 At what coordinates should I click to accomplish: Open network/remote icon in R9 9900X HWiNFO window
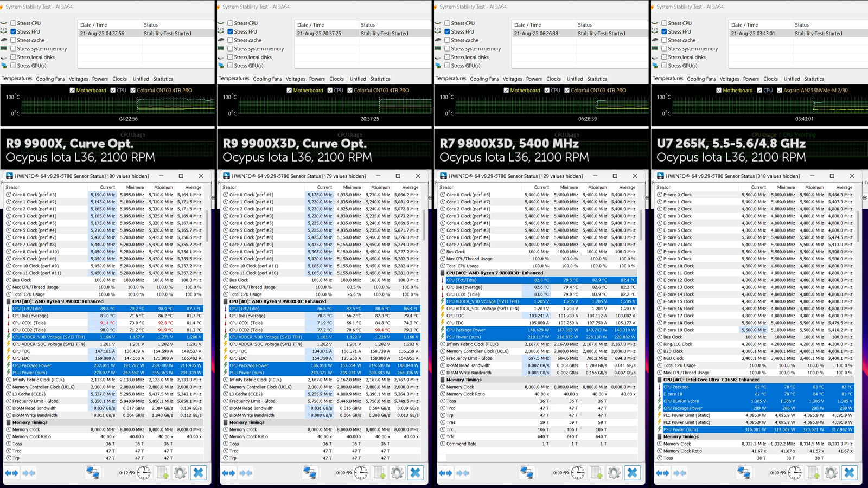point(93,473)
